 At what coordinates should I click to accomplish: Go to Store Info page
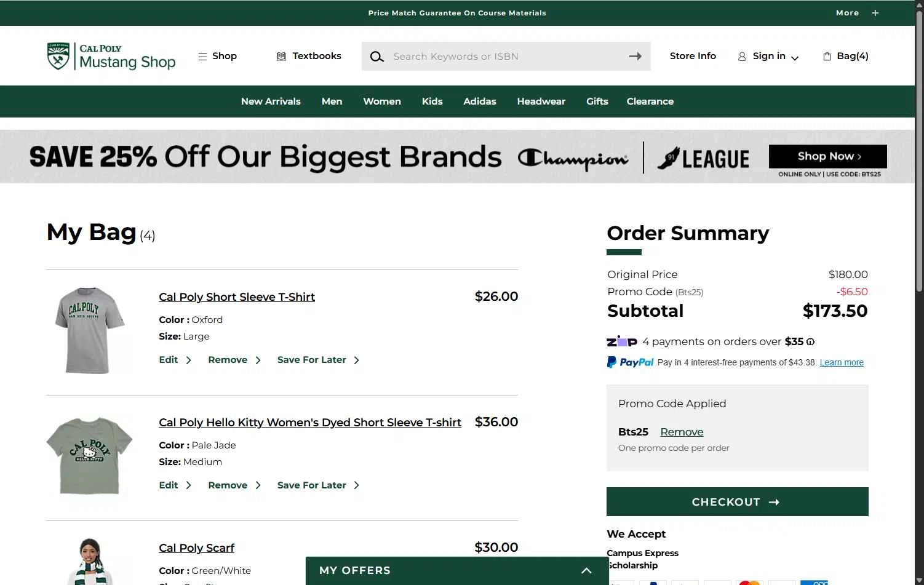(693, 56)
